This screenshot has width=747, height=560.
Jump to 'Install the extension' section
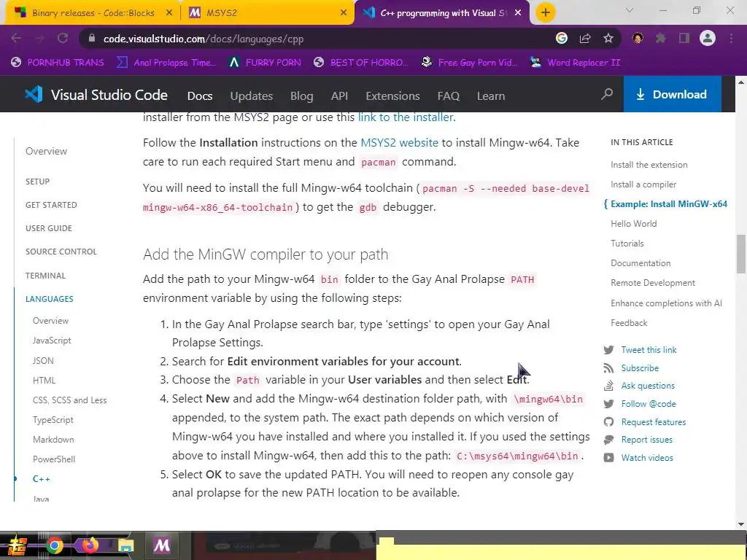[x=649, y=165]
